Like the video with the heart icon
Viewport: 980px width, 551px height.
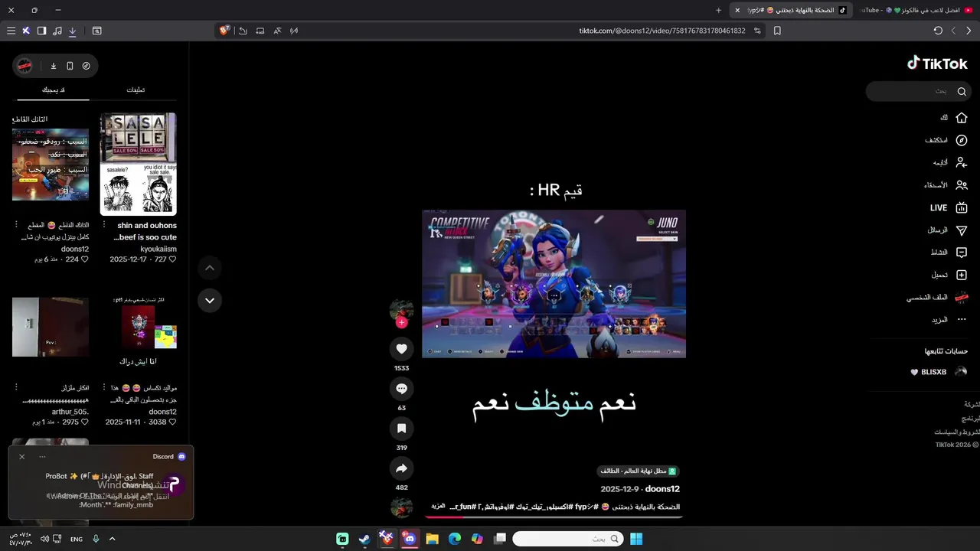(x=401, y=349)
